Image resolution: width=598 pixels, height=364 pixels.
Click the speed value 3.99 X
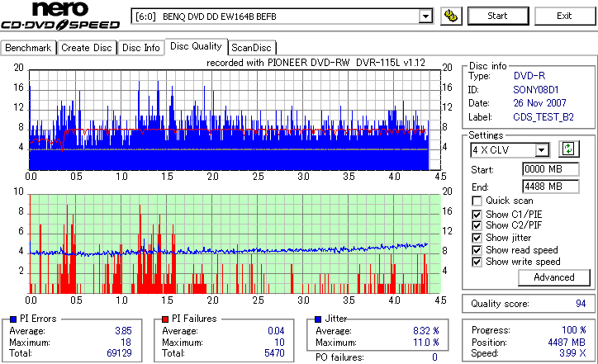[572, 353]
